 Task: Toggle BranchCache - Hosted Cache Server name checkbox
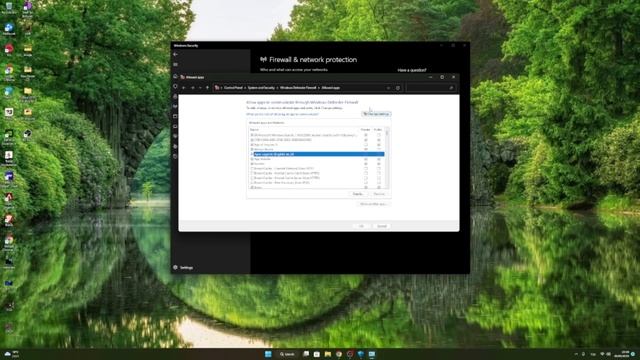[252, 178]
